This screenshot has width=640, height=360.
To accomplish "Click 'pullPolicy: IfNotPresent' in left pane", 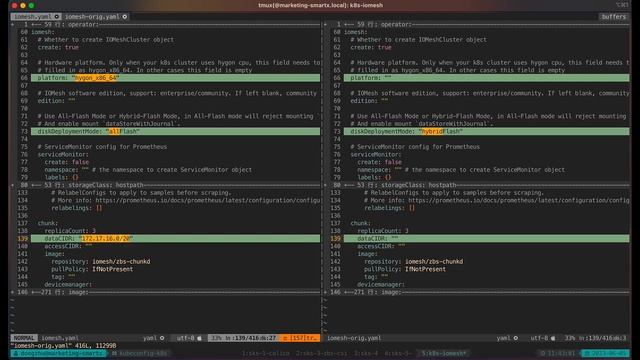I will 92,269.
